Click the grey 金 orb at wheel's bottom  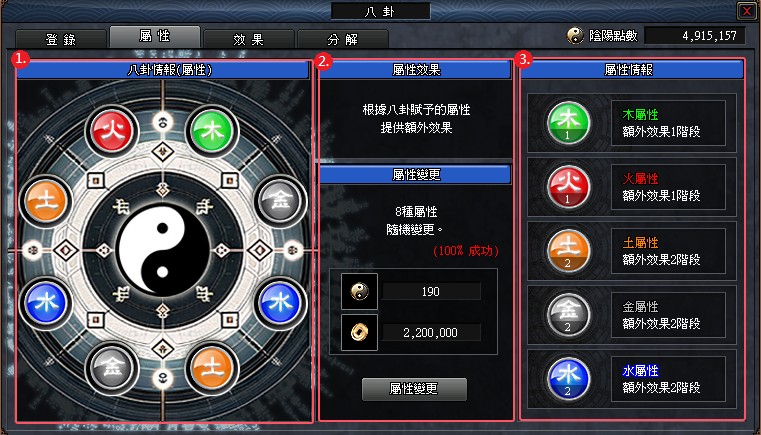click(x=112, y=368)
